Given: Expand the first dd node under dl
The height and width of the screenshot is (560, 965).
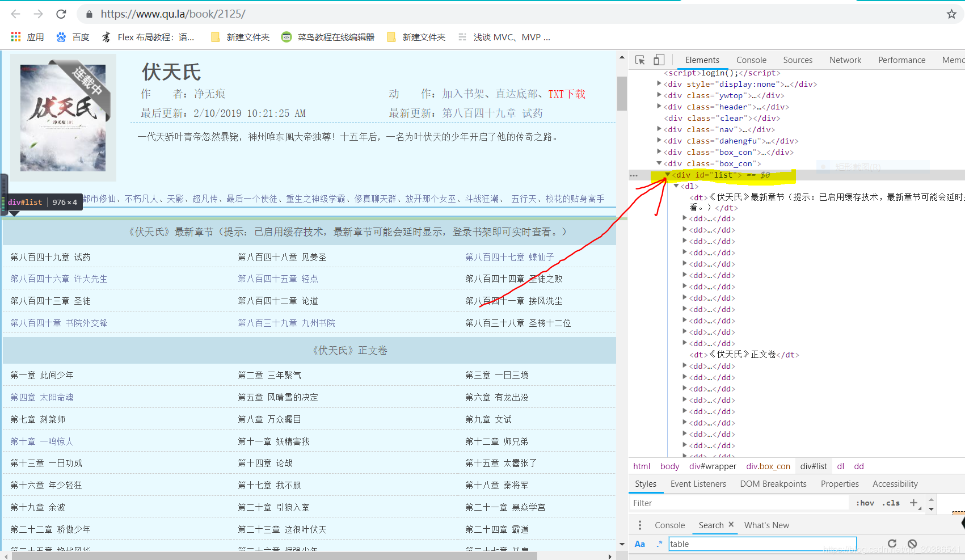Looking at the screenshot, I should pos(685,218).
